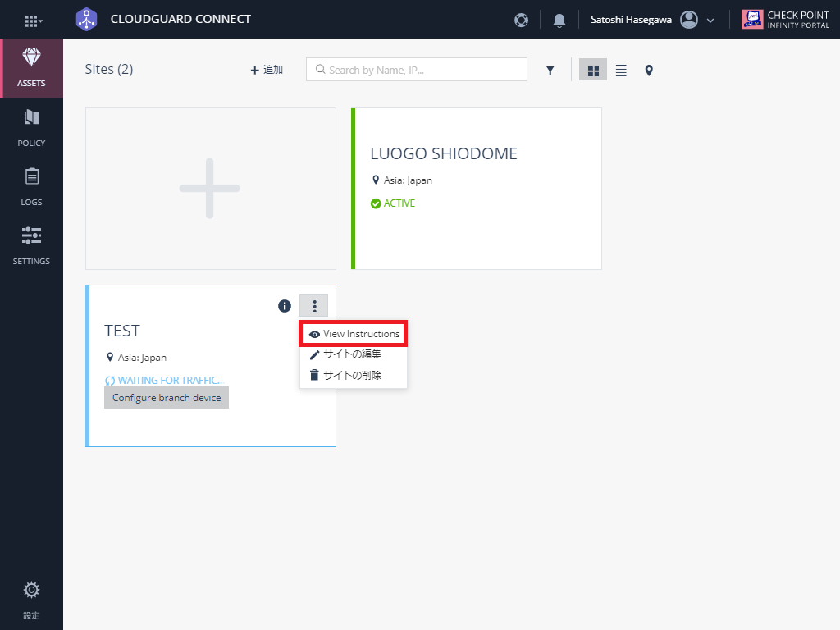
Task: Open the Policy section
Action: pos(32,127)
